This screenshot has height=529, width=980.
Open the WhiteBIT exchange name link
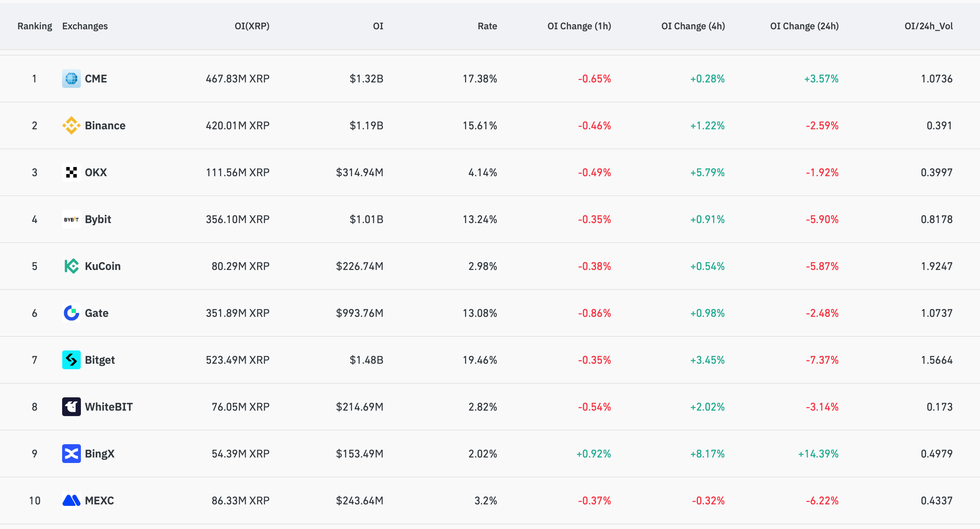[x=109, y=407]
